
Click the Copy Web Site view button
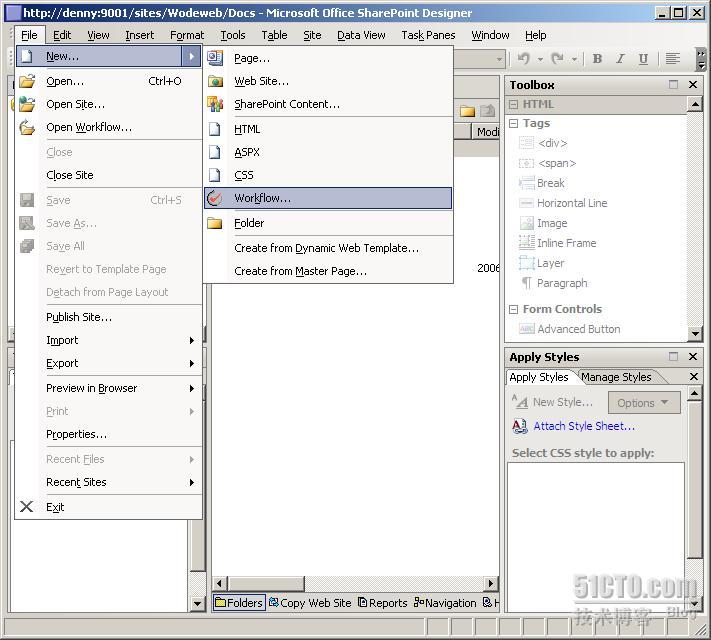pyautogui.click(x=310, y=603)
